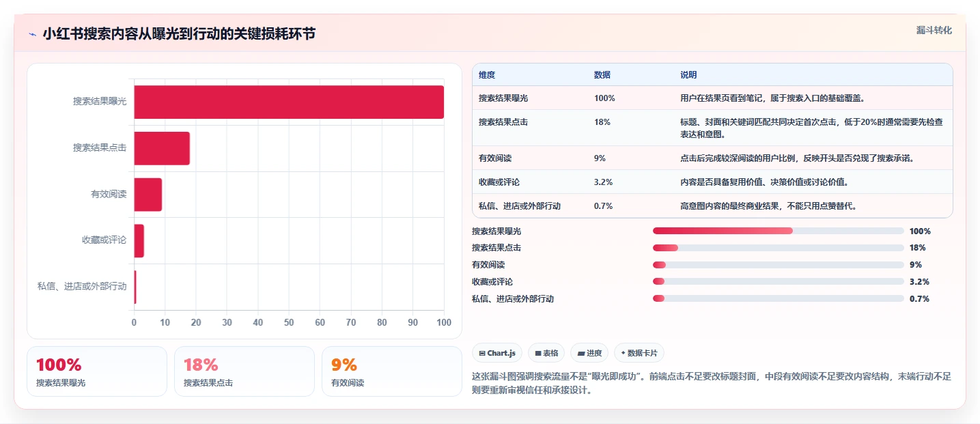The height and width of the screenshot is (424, 980).
Task: Click the 说明 table column header
Action: 688,74
